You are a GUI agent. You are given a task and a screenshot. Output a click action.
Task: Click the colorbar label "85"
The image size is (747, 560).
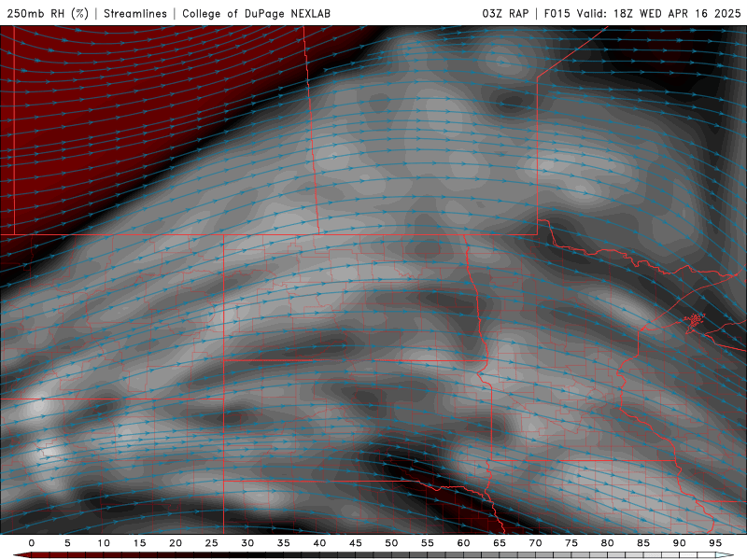click(643, 543)
